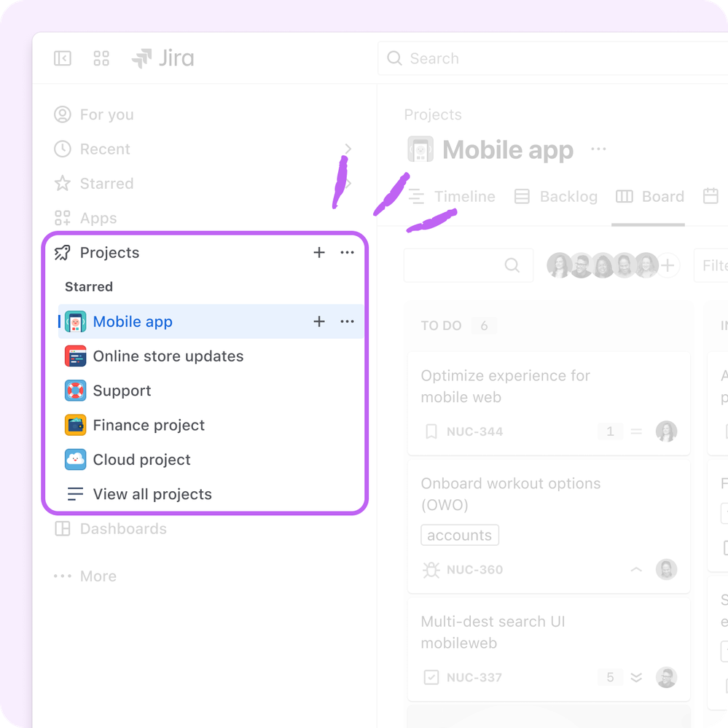This screenshot has width=728, height=728.
Task: Switch to the Timeline tab
Action: 452,197
